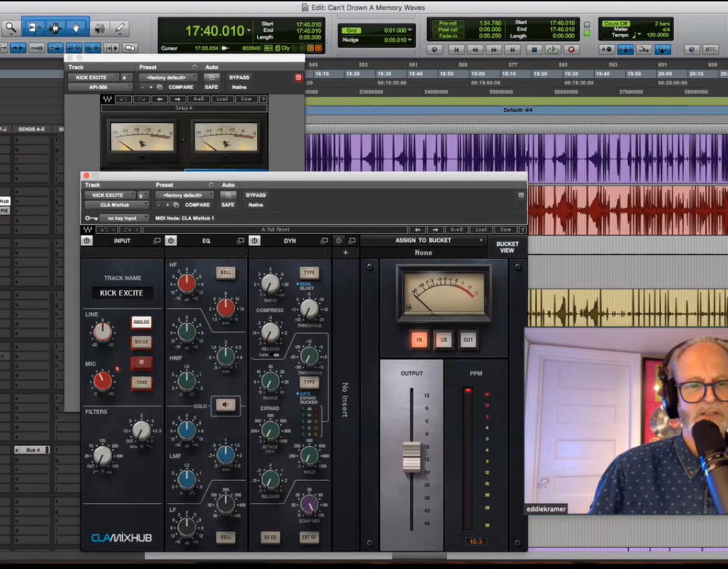Click the rewind transport button
This screenshot has height=569, width=728.
click(475, 49)
